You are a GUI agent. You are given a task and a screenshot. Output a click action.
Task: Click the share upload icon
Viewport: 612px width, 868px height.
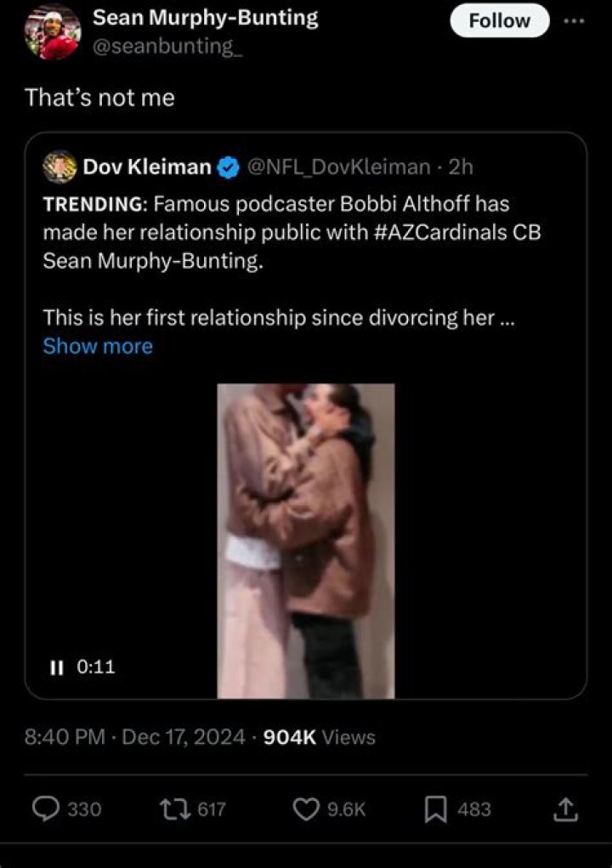point(564,809)
